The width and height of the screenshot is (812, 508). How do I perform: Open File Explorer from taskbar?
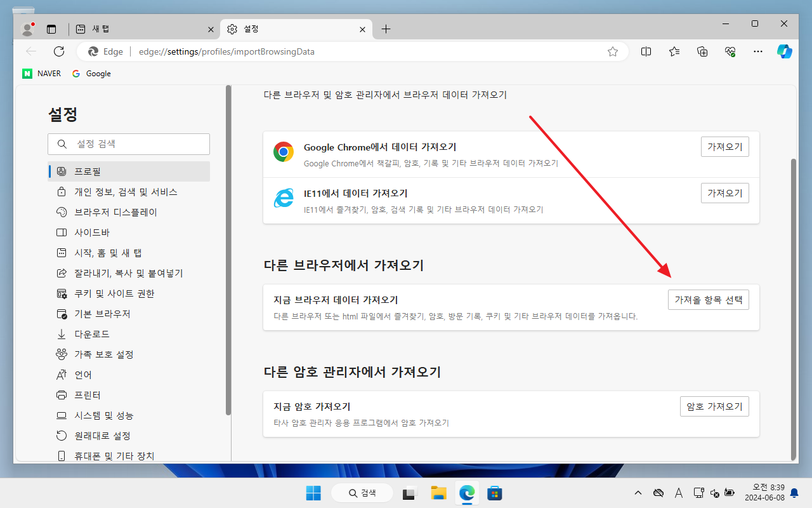coord(438,493)
